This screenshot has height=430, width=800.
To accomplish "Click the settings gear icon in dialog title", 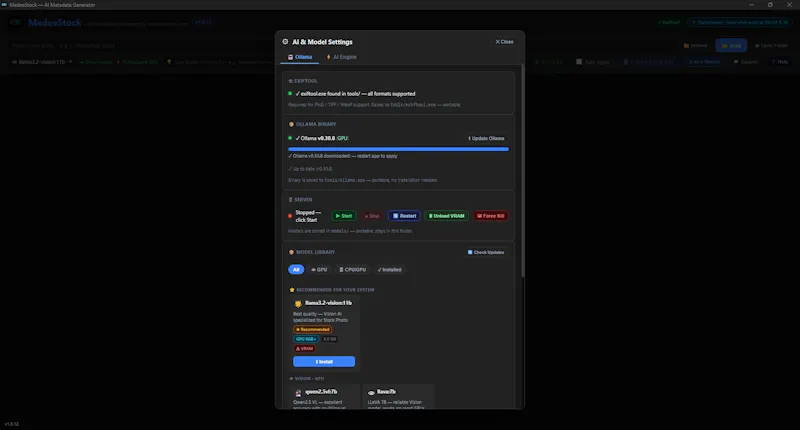I will point(285,42).
